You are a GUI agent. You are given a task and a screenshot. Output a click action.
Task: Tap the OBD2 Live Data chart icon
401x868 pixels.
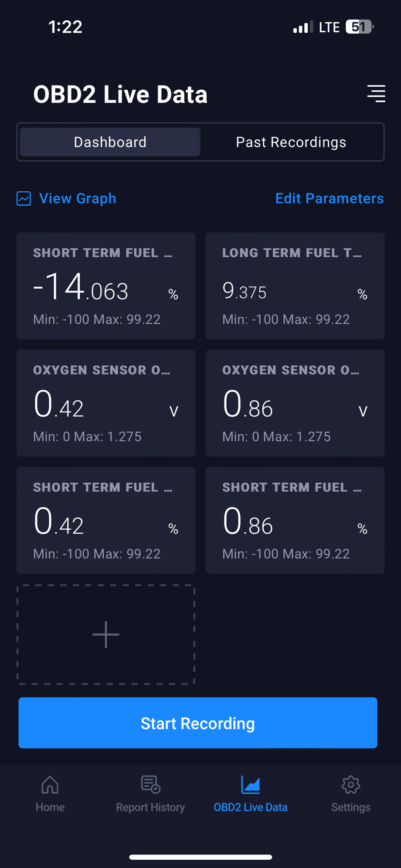click(251, 785)
